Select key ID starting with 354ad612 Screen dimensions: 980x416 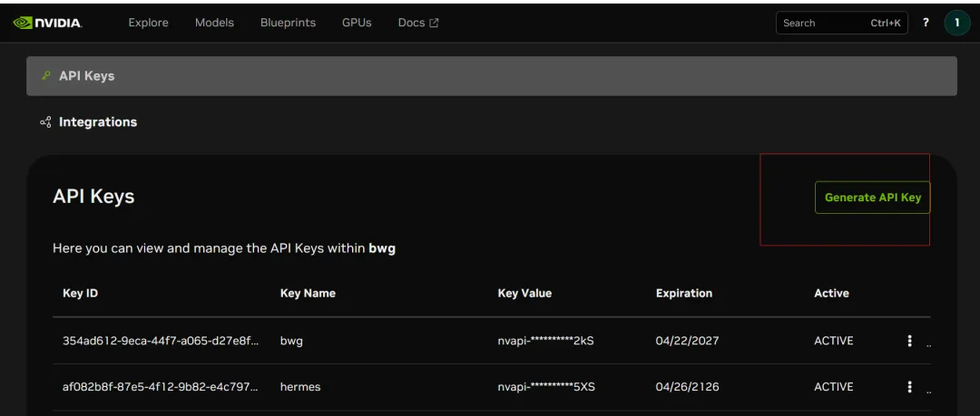tap(161, 341)
